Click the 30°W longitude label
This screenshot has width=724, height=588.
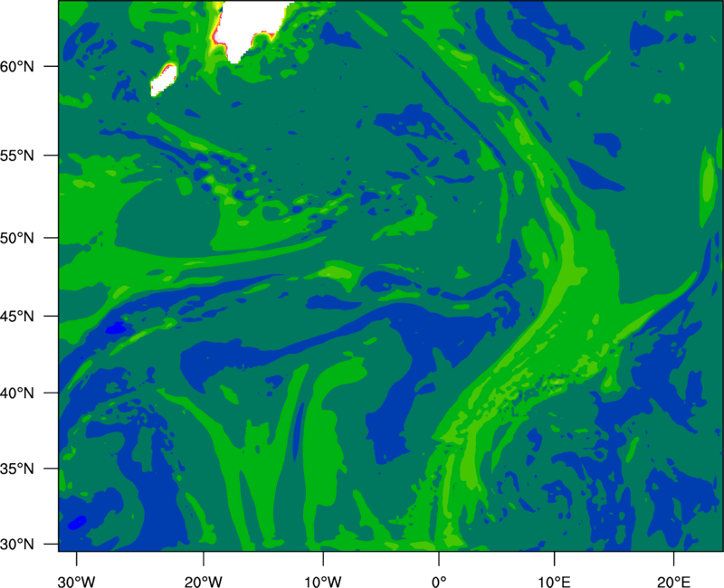click(76, 582)
